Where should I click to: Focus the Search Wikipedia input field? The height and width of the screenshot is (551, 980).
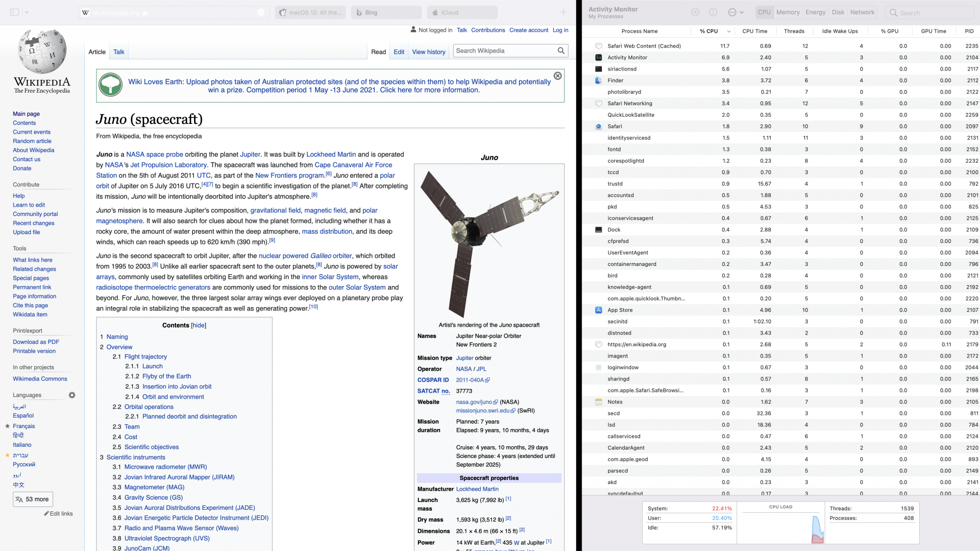[504, 51]
